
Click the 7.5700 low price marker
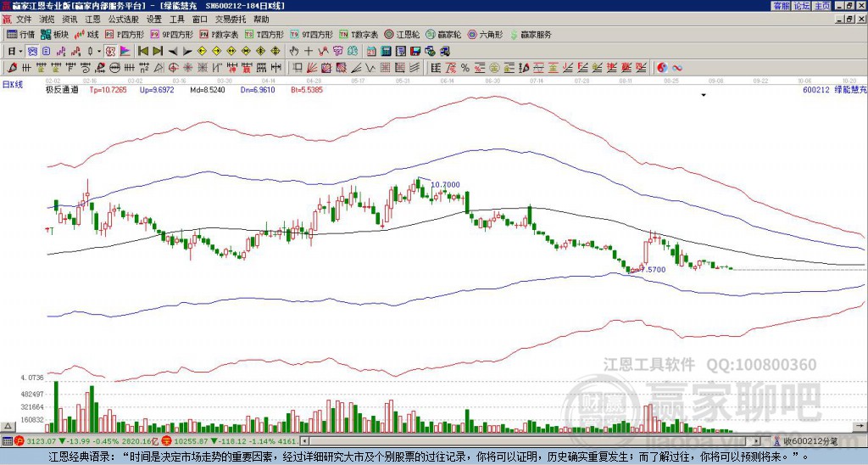(x=652, y=269)
